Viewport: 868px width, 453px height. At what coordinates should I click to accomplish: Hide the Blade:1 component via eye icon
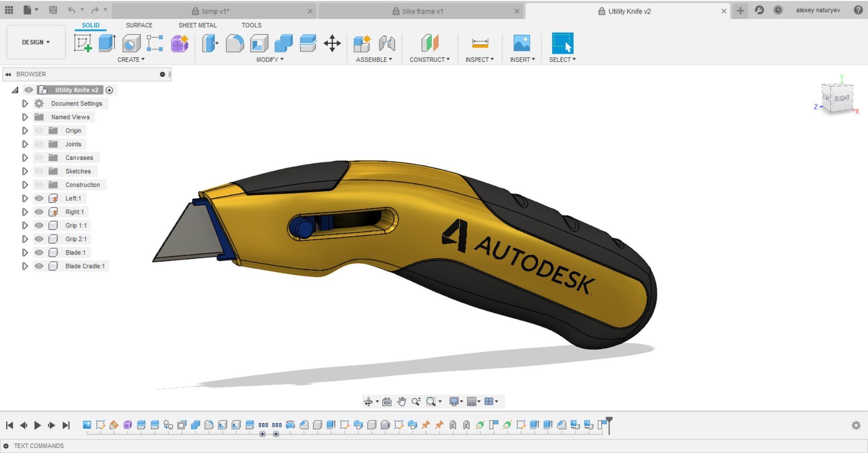point(39,252)
